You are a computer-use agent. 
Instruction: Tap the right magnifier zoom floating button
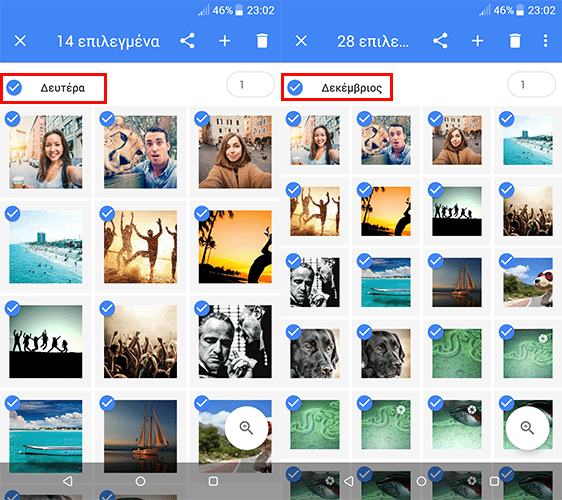click(x=527, y=428)
